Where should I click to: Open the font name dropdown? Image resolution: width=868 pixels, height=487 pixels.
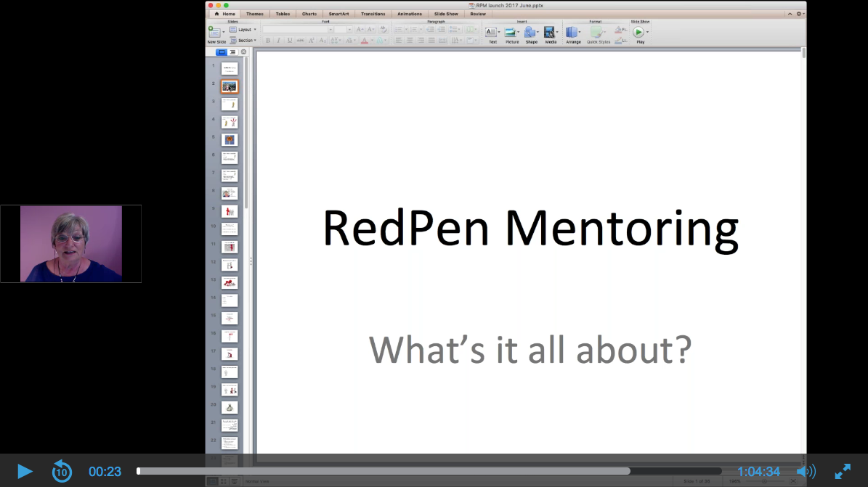(x=330, y=29)
